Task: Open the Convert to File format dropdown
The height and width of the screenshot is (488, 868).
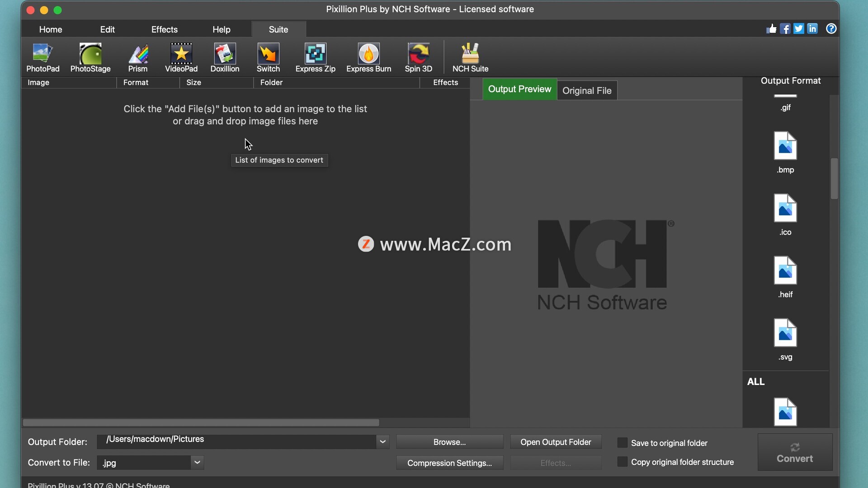Action: pos(197,462)
